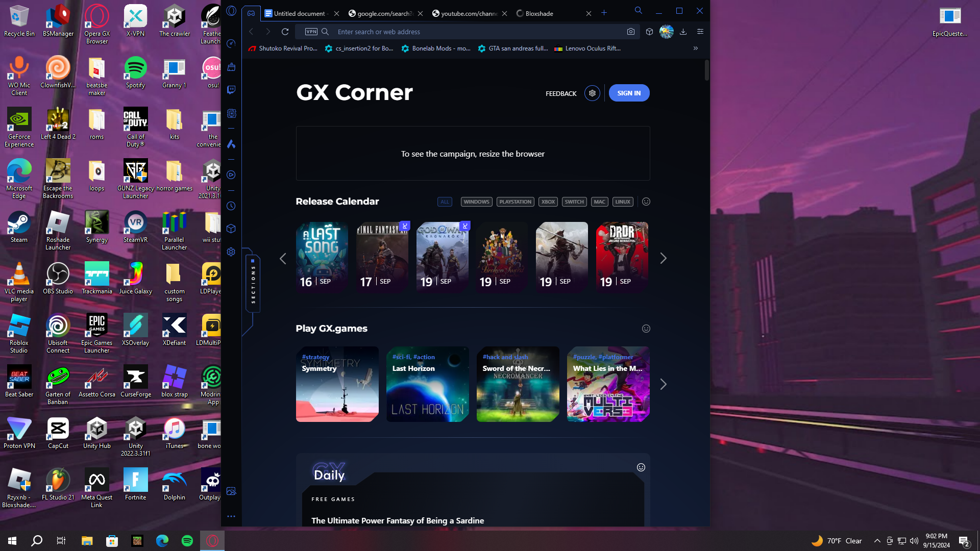Switch to the Bloxshade tab
This screenshot has width=980, height=551.
(x=539, y=14)
